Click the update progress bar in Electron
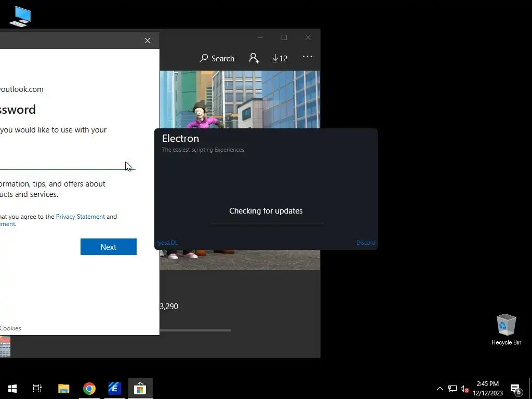The width and height of the screenshot is (532, 399). tap(267, 223)
